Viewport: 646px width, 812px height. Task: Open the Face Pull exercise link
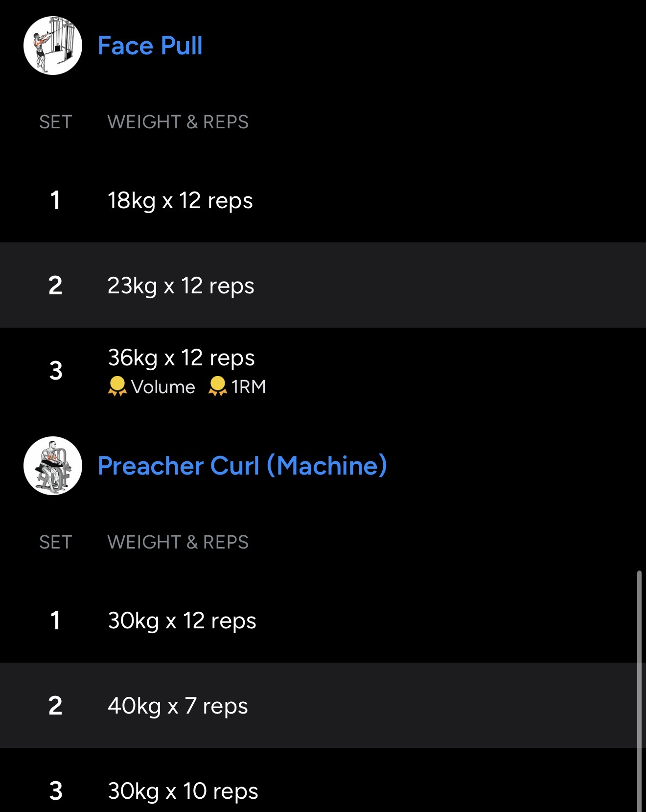[x=150, y=46]
